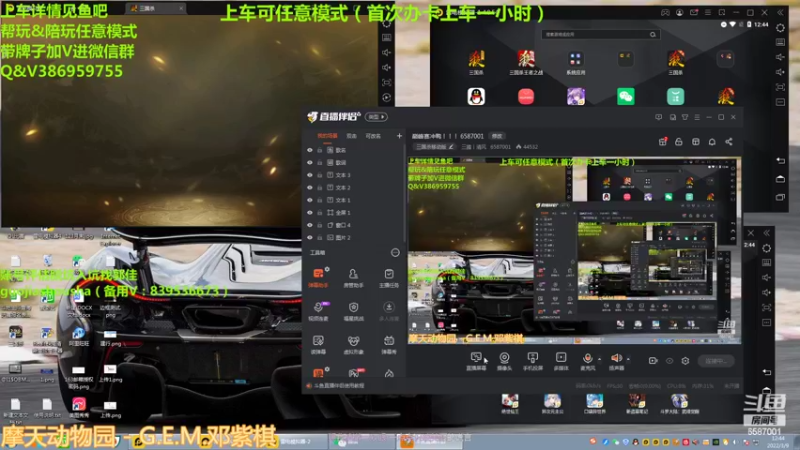Expand the speaker options arrow
The image size is (800, 450).
628,359
